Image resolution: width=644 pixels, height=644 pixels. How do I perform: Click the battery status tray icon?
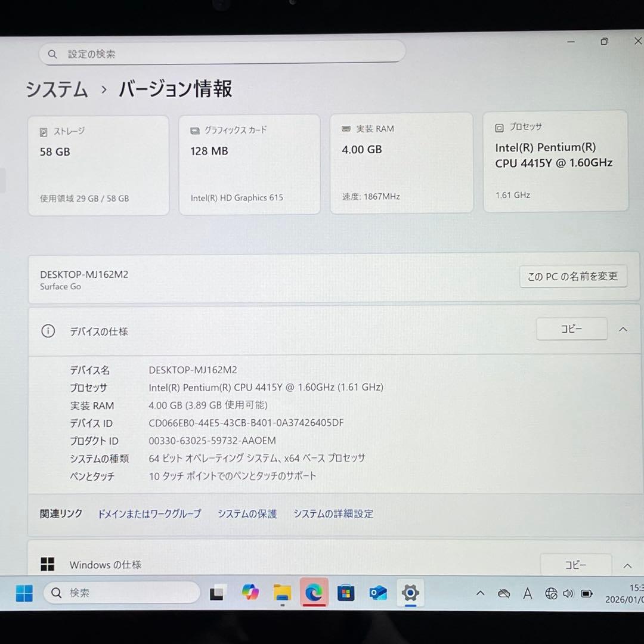587,593
